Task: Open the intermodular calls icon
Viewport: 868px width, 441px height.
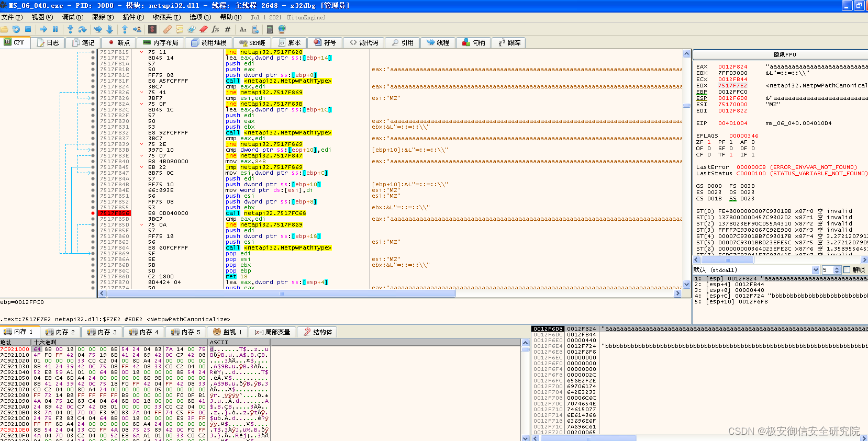Action: pos(255,29)
